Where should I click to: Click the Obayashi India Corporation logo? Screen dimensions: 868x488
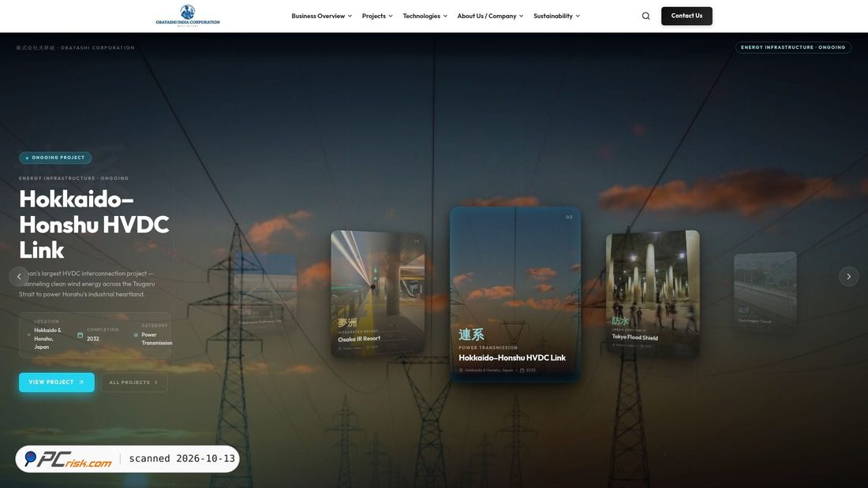[x=188, y=16]
